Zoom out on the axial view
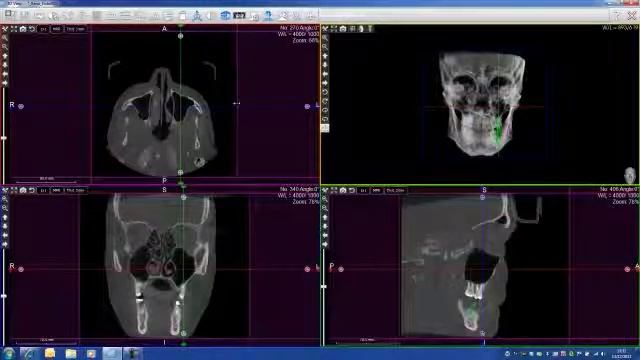This screenshot has height=360, width=640. point(5,47)
